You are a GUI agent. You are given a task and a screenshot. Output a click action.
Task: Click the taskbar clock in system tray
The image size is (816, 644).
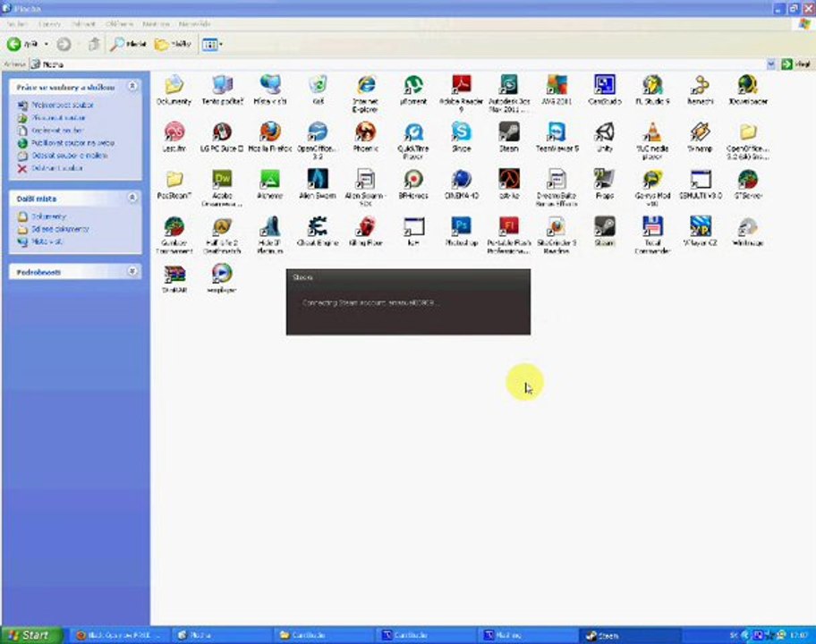(798, 636)
